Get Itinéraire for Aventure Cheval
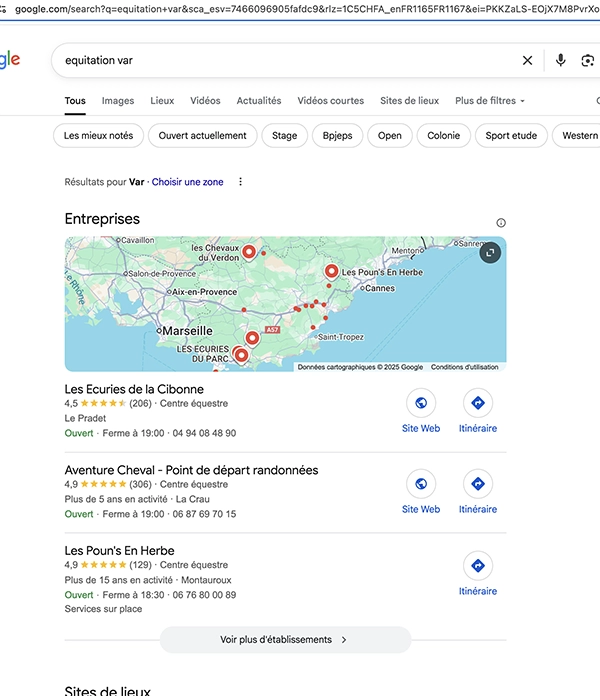Image resolution: width=600 pixels, height=700 pixels. point(478,483)
